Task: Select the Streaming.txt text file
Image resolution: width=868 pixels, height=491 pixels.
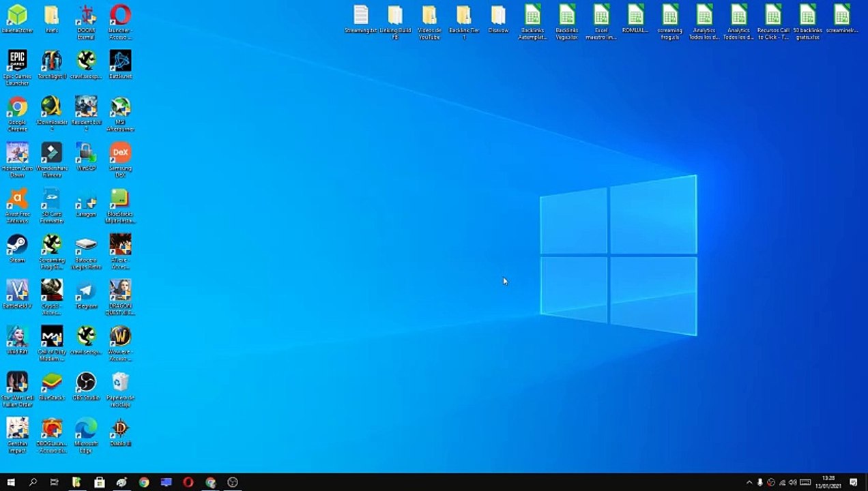Action: [x=361, y=19]
